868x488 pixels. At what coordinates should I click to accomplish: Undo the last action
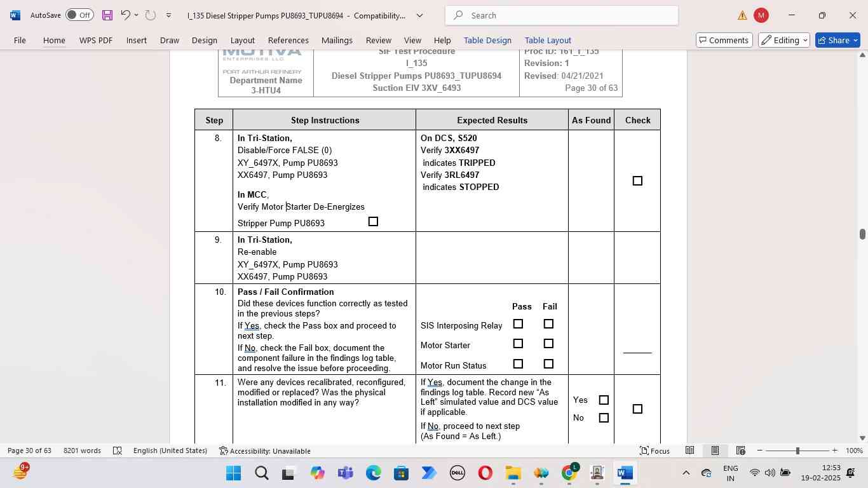coord(125,15)
